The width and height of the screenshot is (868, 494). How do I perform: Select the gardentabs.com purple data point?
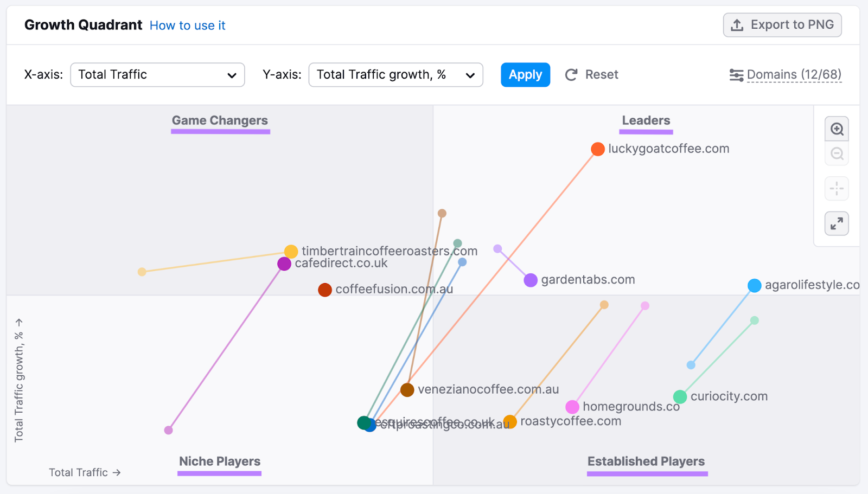tap(530, 280)
